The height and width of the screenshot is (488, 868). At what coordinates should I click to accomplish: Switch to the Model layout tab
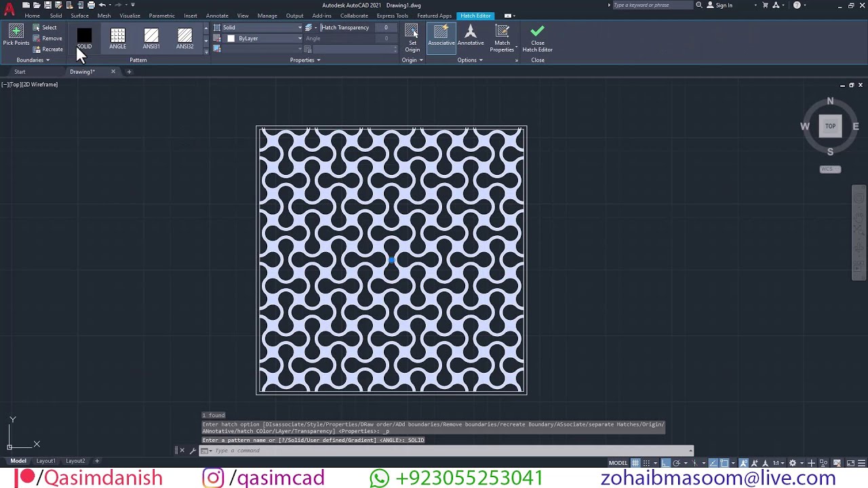point(18,461)
